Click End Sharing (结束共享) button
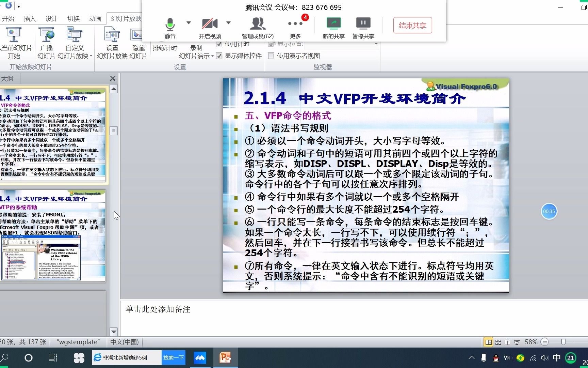The width and height of the screenshot is (588, 368). click(412, 25)
